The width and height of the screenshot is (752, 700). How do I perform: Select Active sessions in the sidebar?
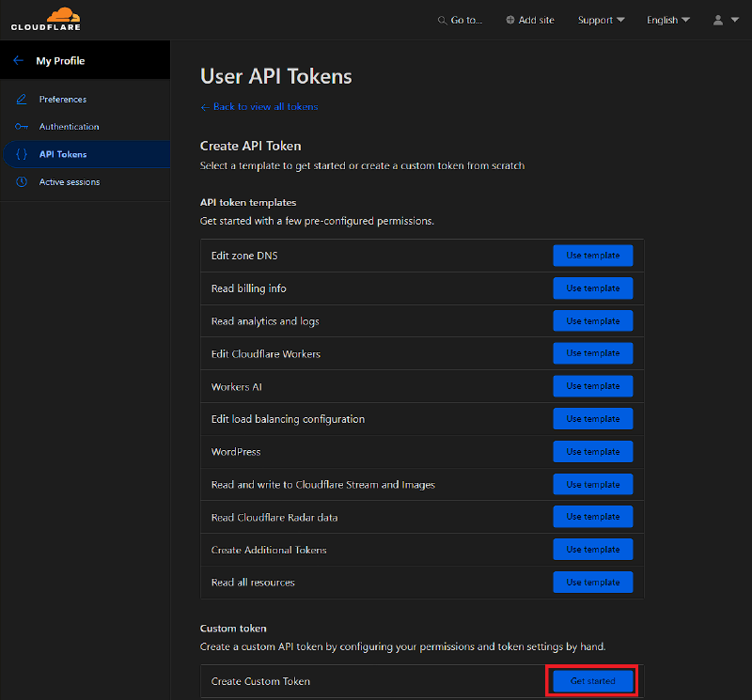click(69, 182)
